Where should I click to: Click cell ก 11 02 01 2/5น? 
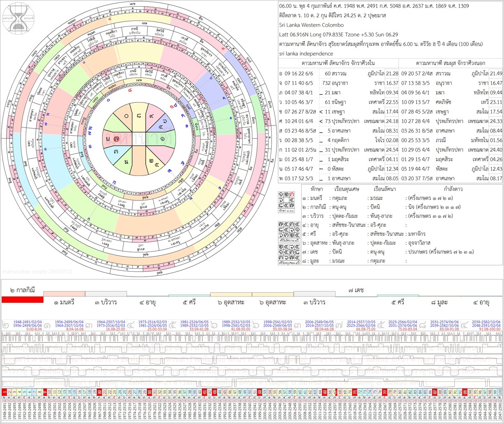[x=298, y=149]
